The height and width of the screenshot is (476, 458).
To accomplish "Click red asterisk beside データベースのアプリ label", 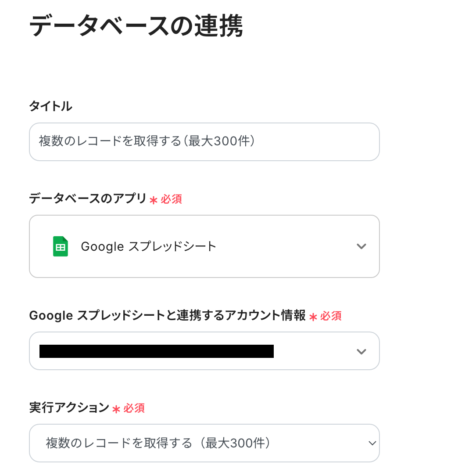I will pyautogui.click(x=153, y=200).
